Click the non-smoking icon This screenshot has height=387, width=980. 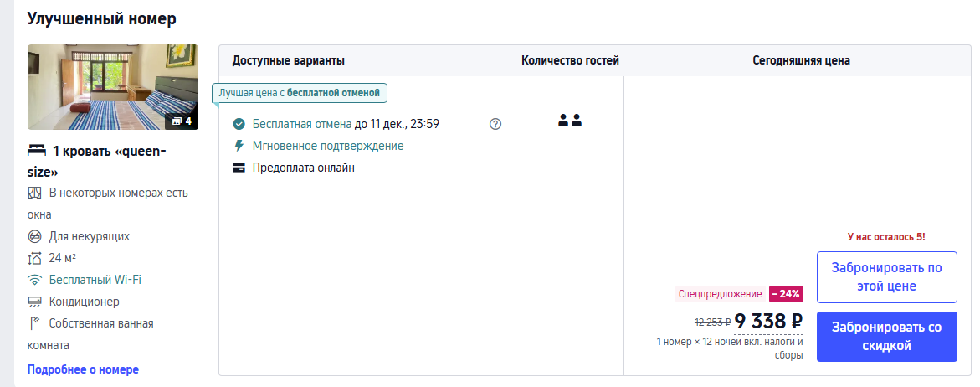coord(34,236)
